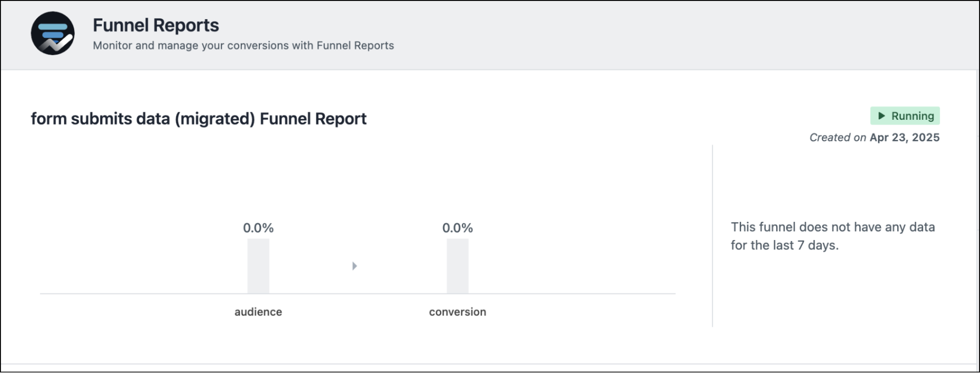Click the Running status badge

pos(905,116)
